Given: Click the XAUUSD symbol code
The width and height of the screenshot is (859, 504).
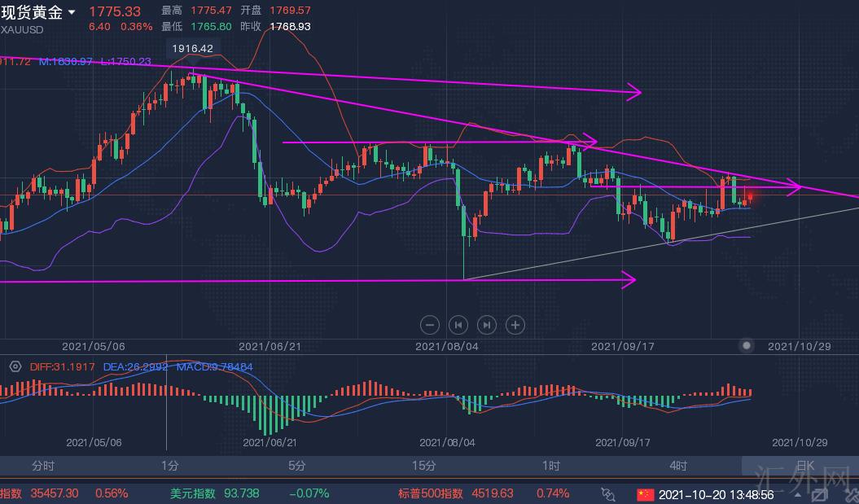Looking at the screenshot, I should (22, 31).
